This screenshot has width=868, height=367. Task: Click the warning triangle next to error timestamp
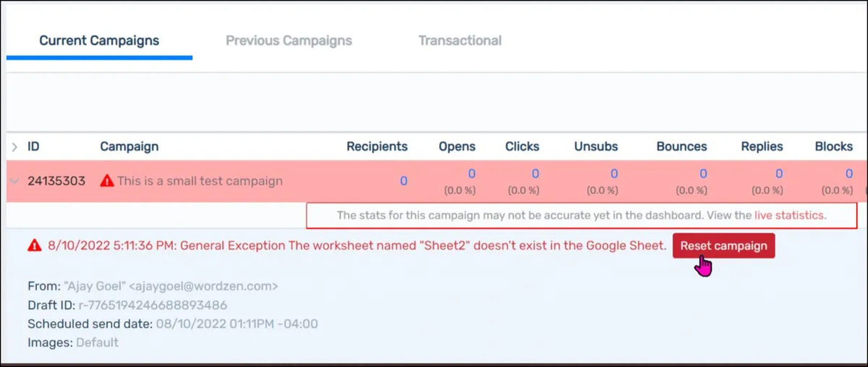(x=34, y=245)
